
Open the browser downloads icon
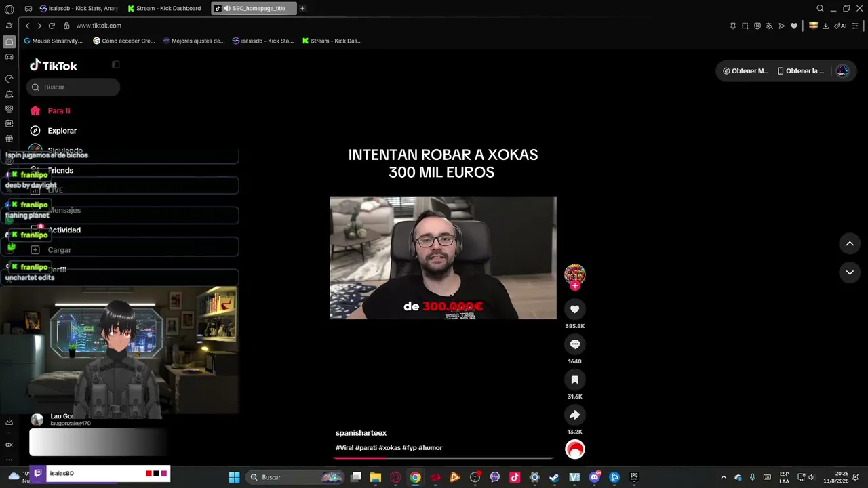pos(825,26)
